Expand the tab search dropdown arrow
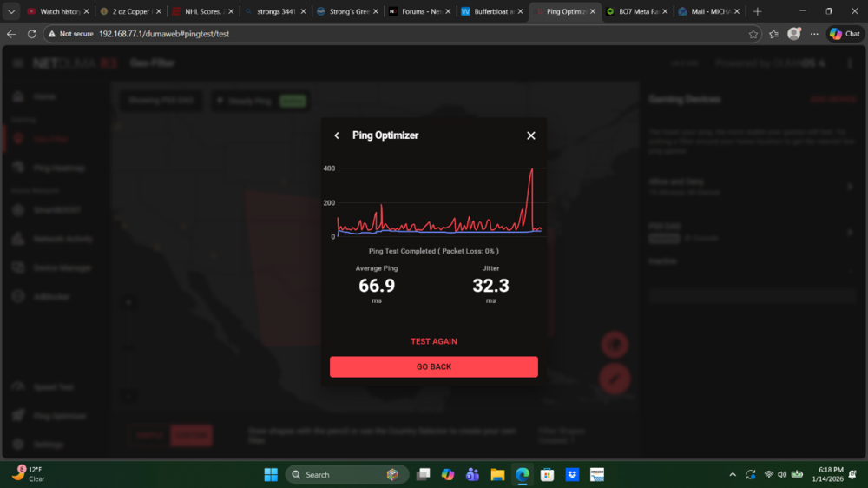Screen dimensions: 868x488 point(11,12)
